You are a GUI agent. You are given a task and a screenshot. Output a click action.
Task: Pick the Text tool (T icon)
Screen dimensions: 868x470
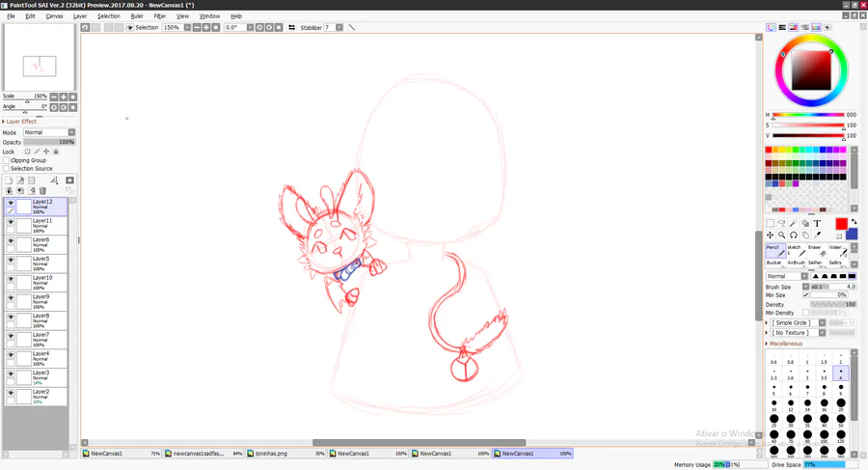coord(817,223)
